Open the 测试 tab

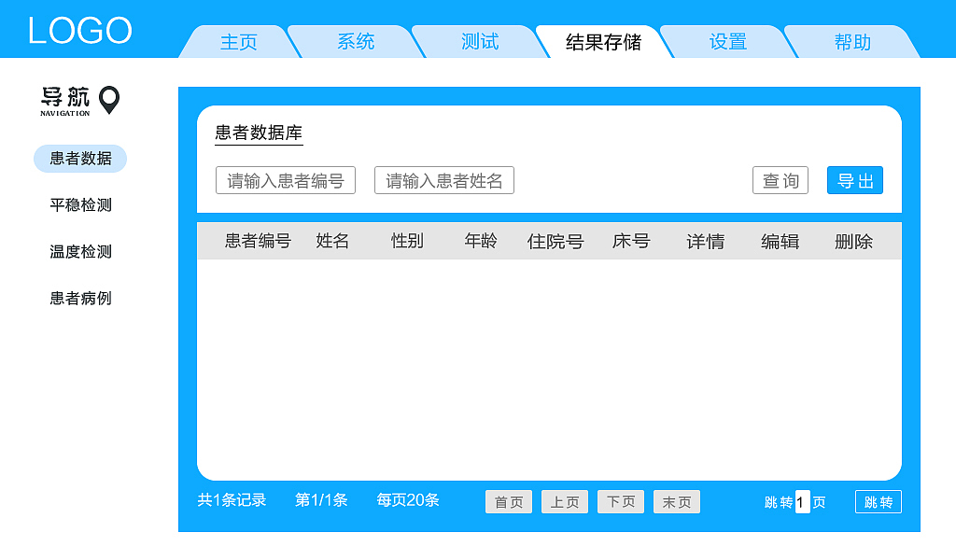tap(478, 42)
